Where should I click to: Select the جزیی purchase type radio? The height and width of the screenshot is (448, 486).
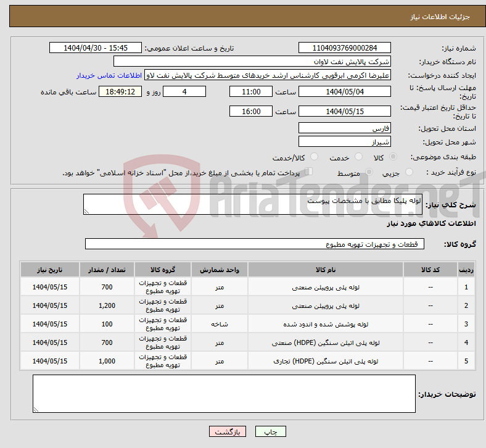409,172
